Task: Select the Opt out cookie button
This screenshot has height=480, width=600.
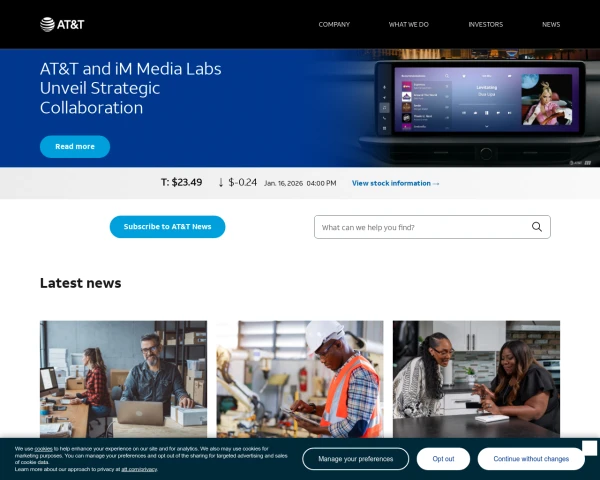Action: [x=443, y=459]
